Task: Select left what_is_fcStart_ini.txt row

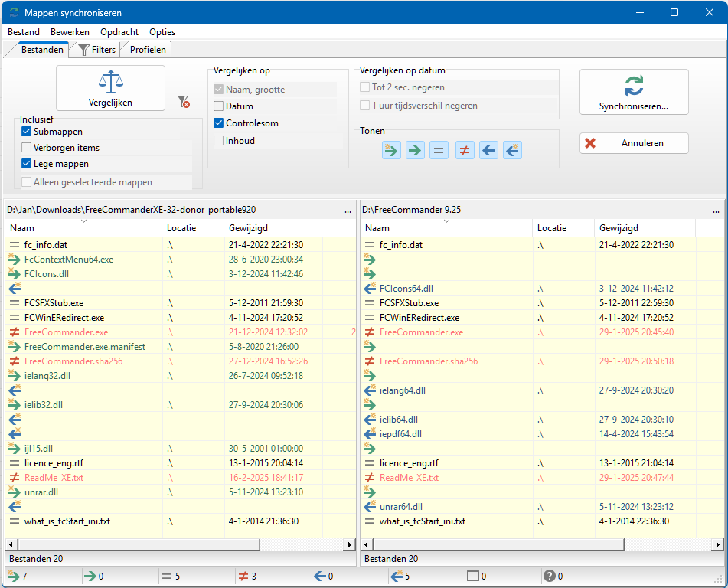Action: pos(181,521)
